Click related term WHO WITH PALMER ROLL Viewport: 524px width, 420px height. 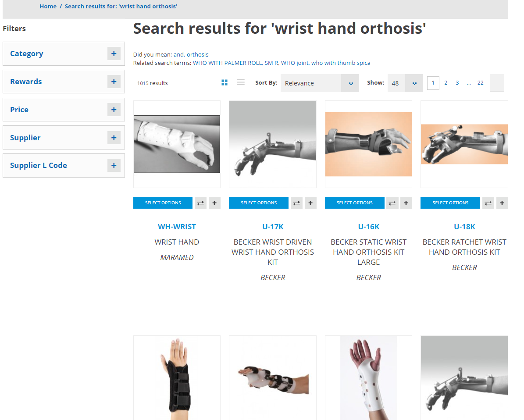[227, 63]
